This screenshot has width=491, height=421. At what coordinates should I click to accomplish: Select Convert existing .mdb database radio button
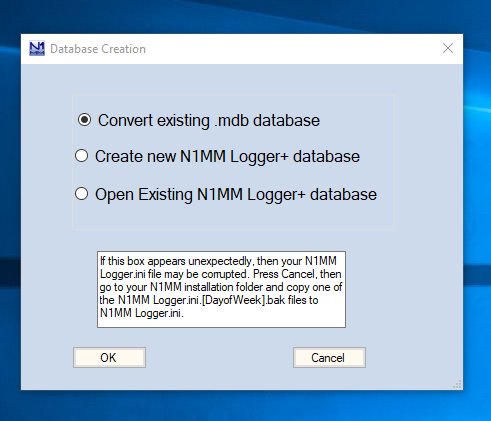tap(199, 120)
